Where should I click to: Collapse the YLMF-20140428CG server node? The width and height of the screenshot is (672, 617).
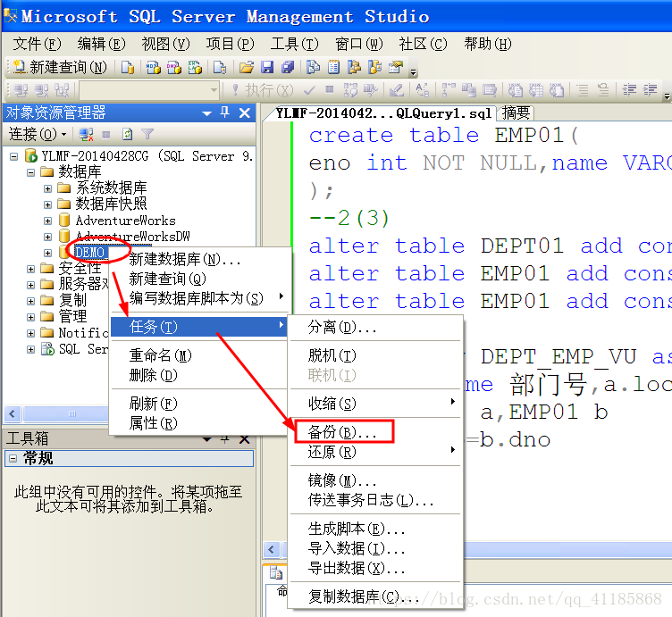(13, 156)
